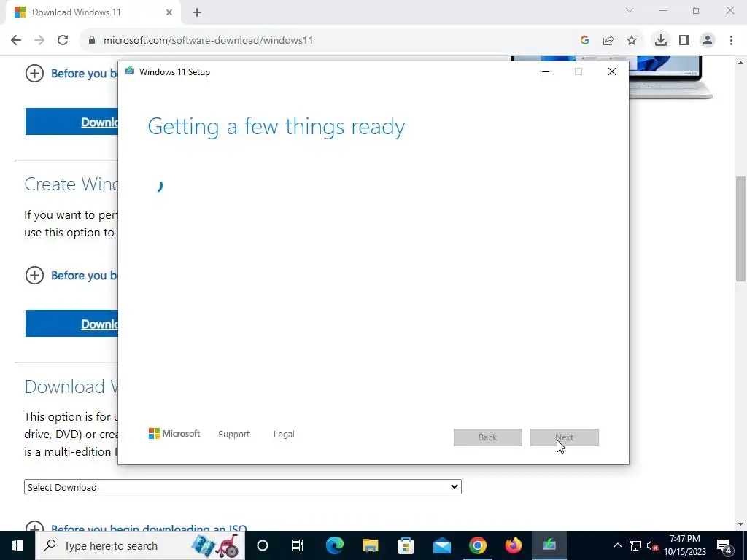The height and width of the screenshot is (560, 747).
Task: Open Task View on taskbar
Action: (x=298, y=545)
